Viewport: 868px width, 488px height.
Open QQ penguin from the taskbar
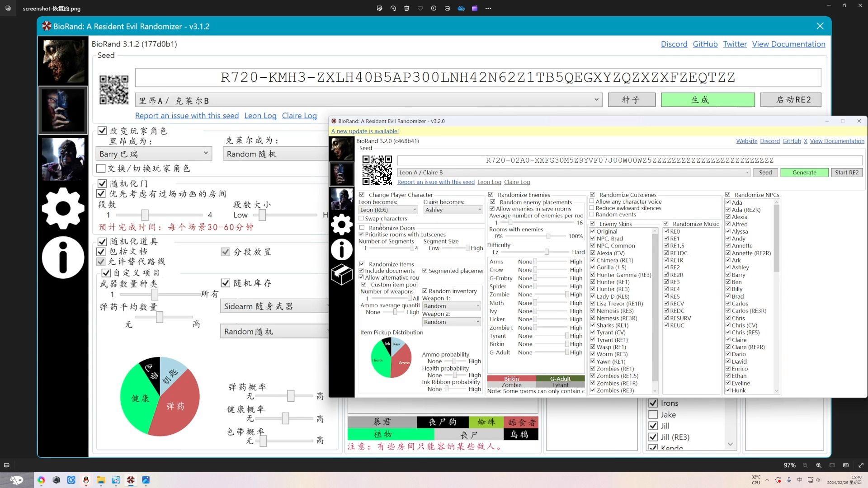[86, 480]
